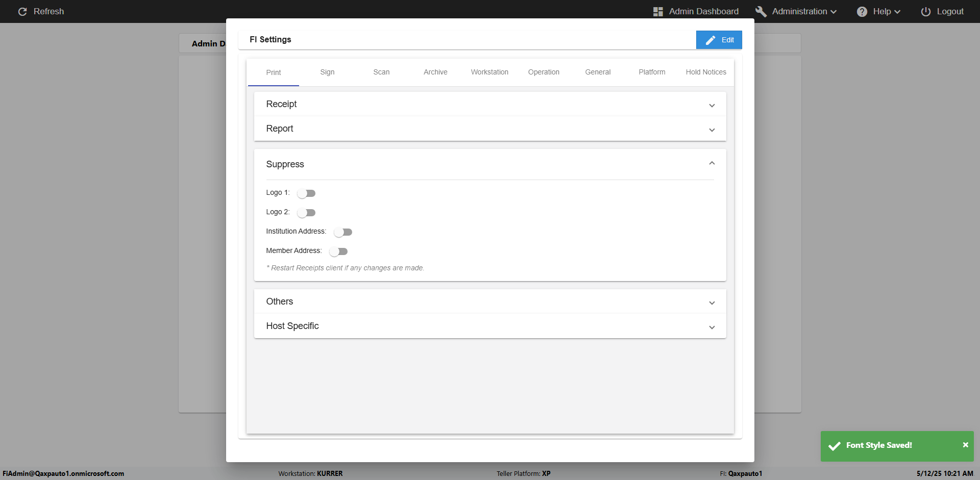Click the Refresh circular arrow icon
980x480 pixels.
pos(22,11)
